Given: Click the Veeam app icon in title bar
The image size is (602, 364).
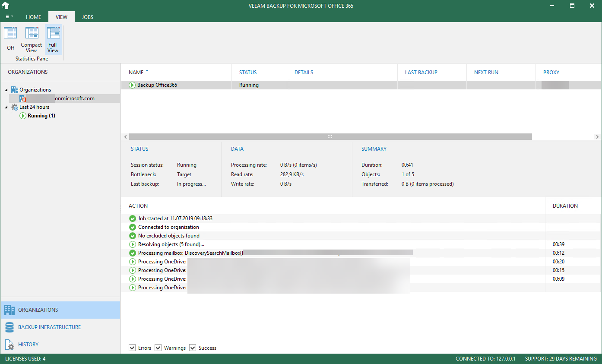Looking at the screenshot, I should point(6,6).
